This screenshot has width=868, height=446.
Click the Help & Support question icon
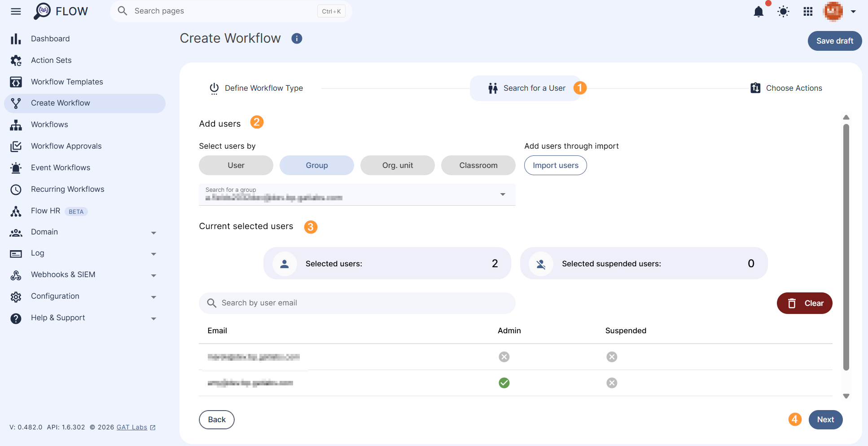16,318
